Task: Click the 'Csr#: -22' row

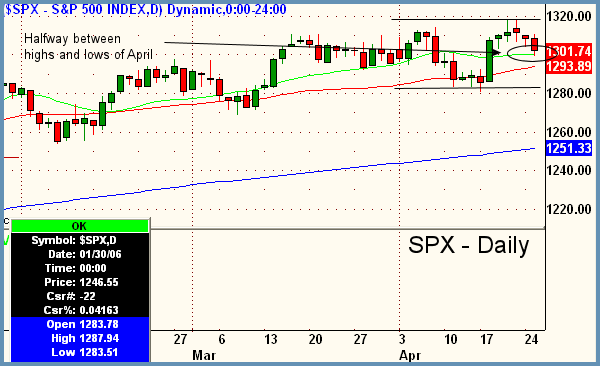Action: tap(80, 296)
